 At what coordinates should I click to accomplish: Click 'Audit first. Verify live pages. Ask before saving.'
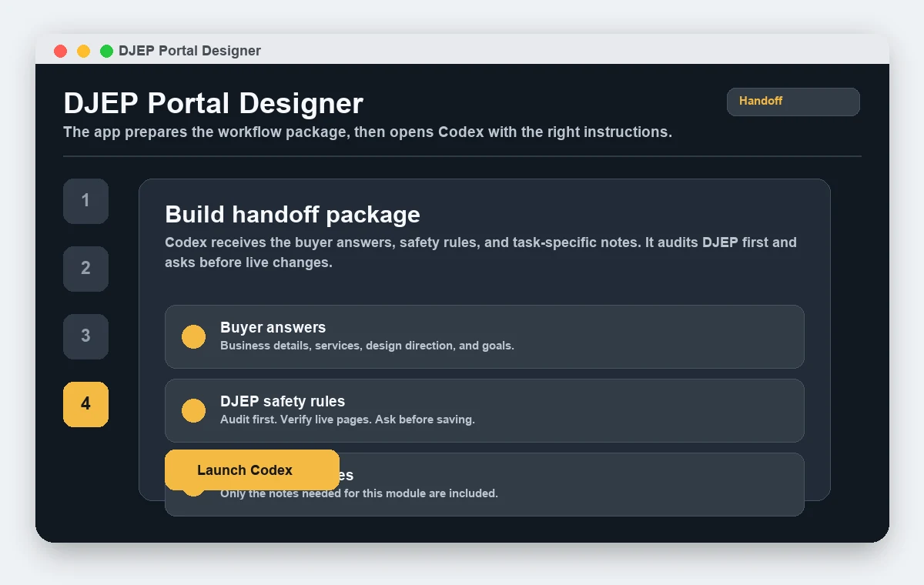tap(347, 420)
